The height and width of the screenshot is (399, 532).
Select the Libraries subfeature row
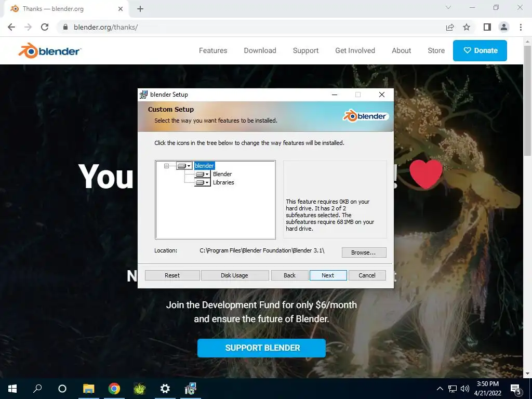pyautogui.click(x=223, y=182)
